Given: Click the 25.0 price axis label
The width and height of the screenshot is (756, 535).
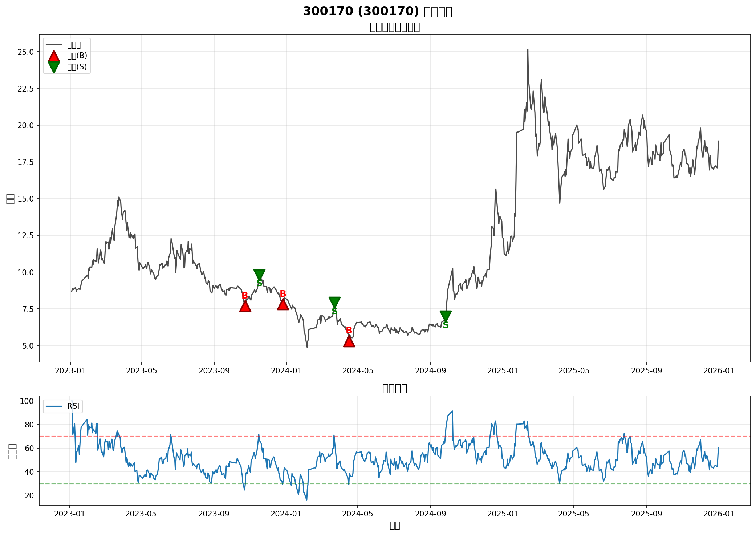Looking at the screenshot, I should coord(25,52).
